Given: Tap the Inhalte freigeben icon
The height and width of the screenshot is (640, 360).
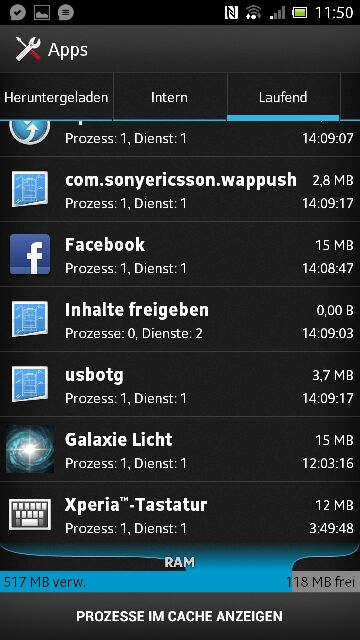Looking at the screenshot, I should point(30,319).
